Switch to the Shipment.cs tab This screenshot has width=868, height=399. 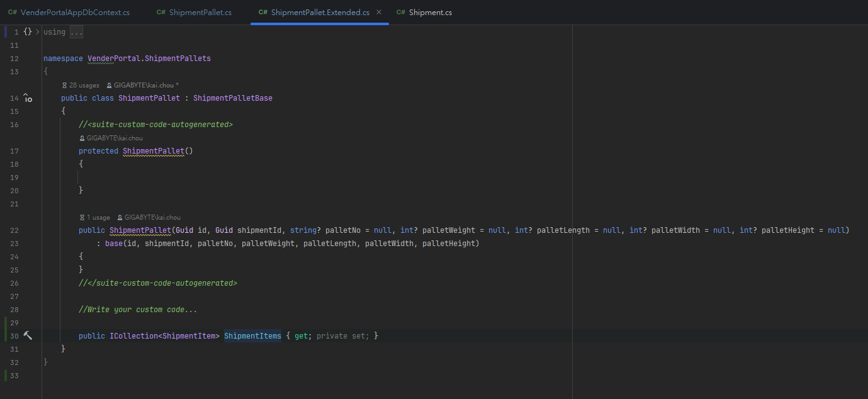click(430, 13)
